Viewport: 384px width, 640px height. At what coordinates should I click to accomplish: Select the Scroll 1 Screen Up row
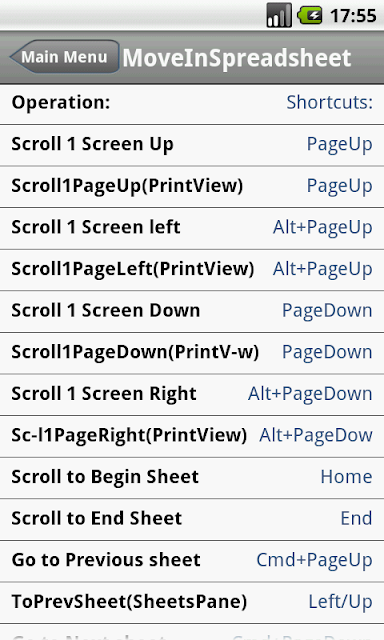tap(192, 145)
